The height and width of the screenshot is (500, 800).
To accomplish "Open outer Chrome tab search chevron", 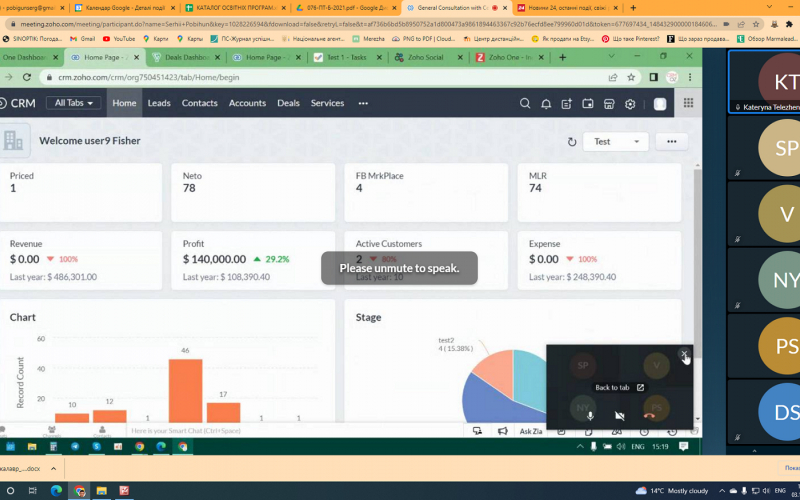I will coord(769,7).
